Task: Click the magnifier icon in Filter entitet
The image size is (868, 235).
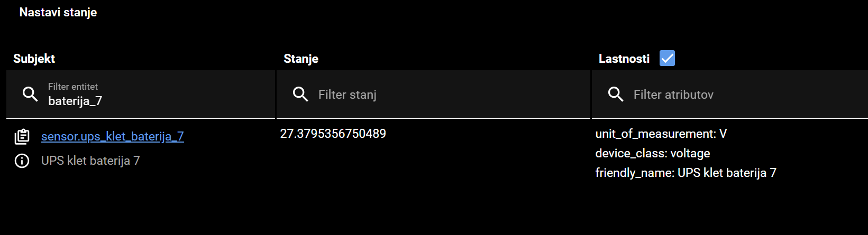Action: coord(30,94)
